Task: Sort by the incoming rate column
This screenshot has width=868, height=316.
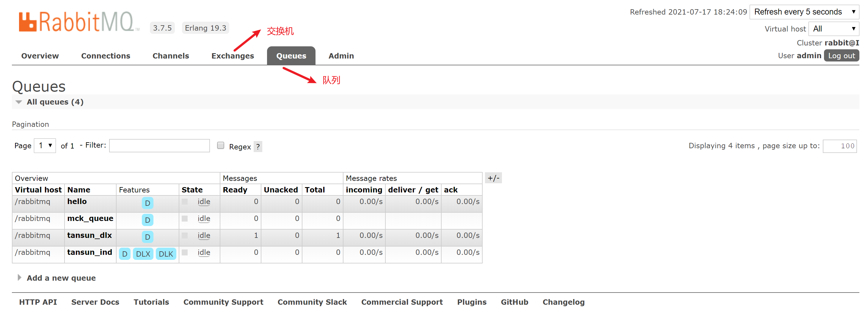Action: click(364, 189)
